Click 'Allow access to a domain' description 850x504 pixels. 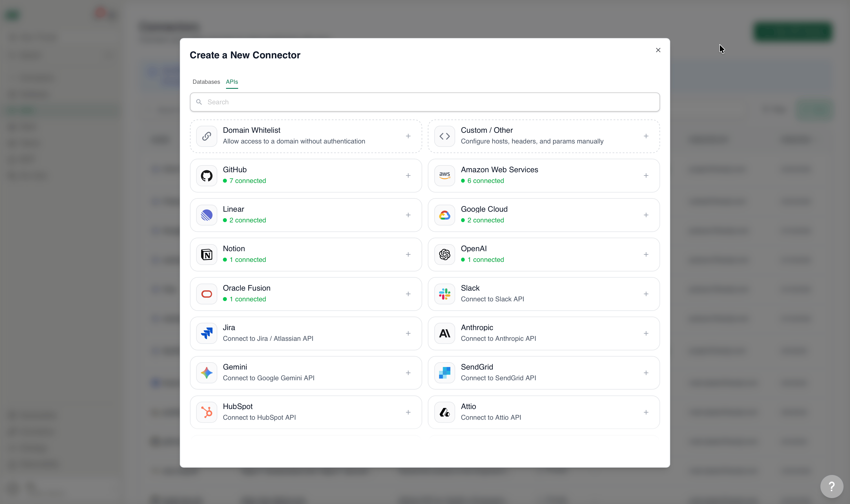[294, 141]
